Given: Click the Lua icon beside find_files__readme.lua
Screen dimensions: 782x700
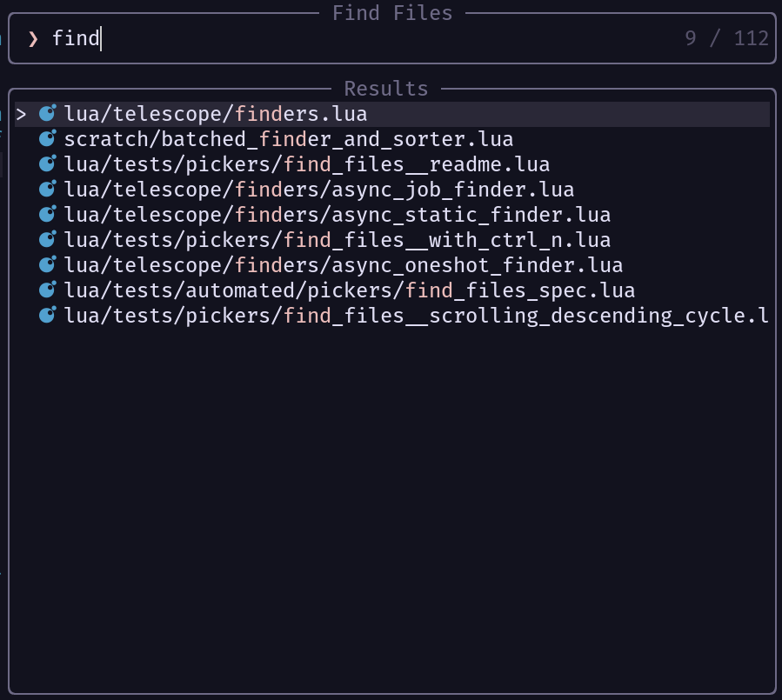Looking at the screenshot, I should 47,163.
